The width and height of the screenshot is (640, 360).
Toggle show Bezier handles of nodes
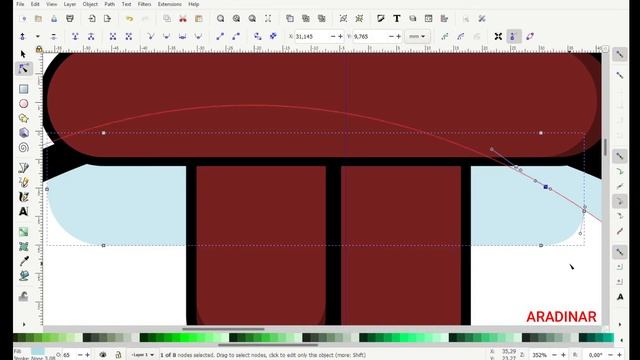(x=513, y=36)
